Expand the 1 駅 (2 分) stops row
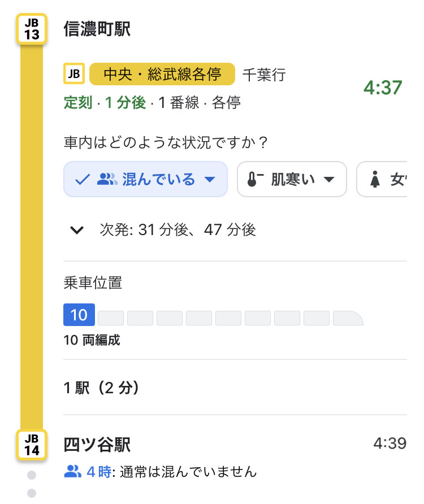This screenshot has width=424, height=504. click(x=235, y=388)
